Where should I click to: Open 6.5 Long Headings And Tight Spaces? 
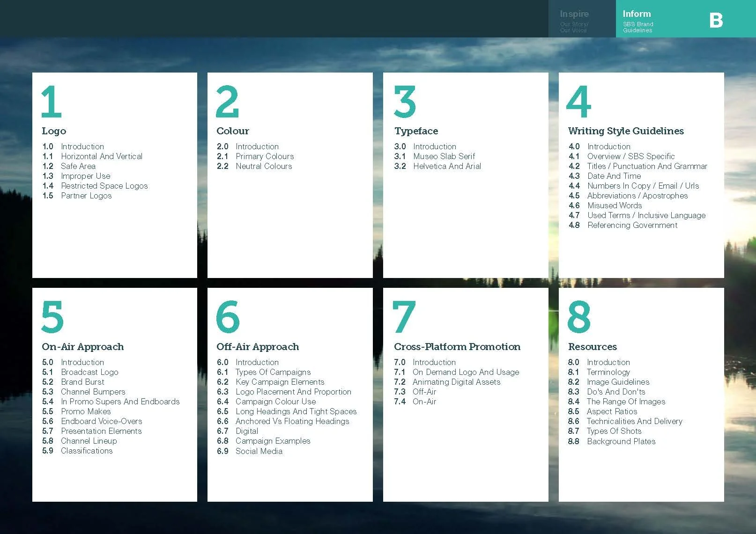pos(287,411)
